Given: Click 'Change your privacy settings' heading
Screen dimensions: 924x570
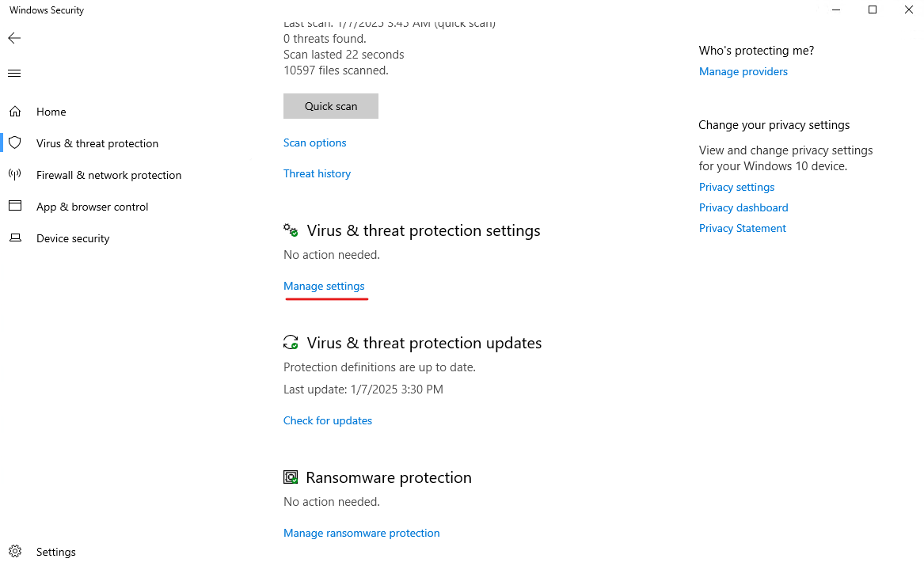Looking at the screenshot, I should tap(774, 125).
